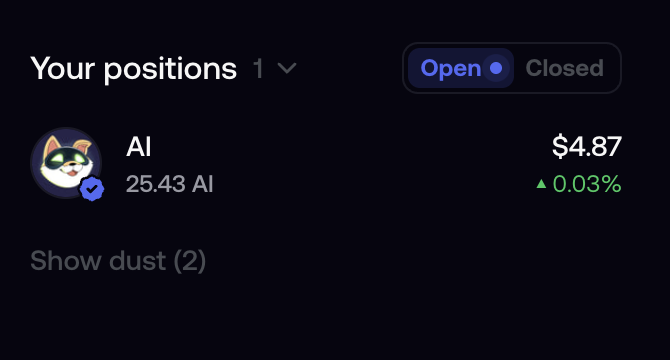This screenshot has width=670, height=360.
Task: Click the blue dot inside Open tab
Action: click(496, 68)
